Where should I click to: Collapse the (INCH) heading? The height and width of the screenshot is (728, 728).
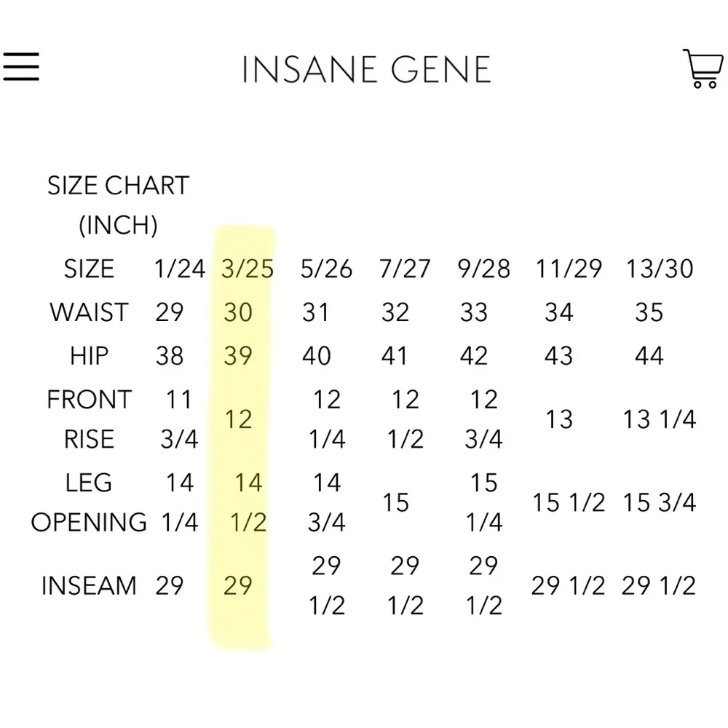[x=118, y=225]
